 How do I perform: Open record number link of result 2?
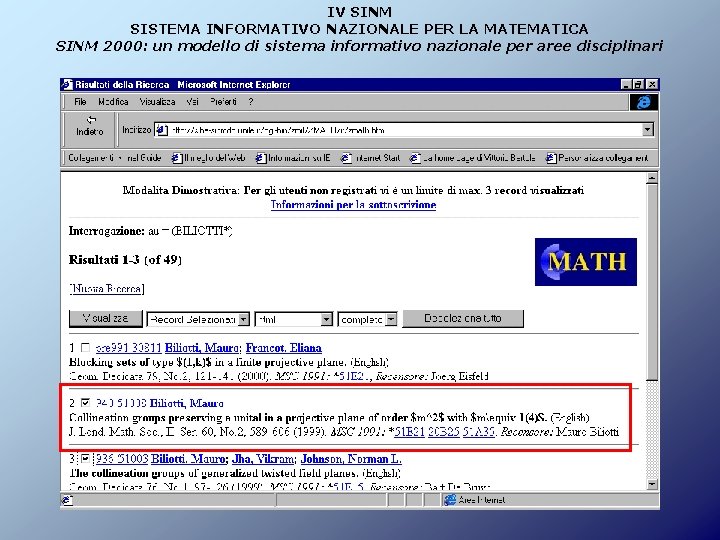coord(121,403)
